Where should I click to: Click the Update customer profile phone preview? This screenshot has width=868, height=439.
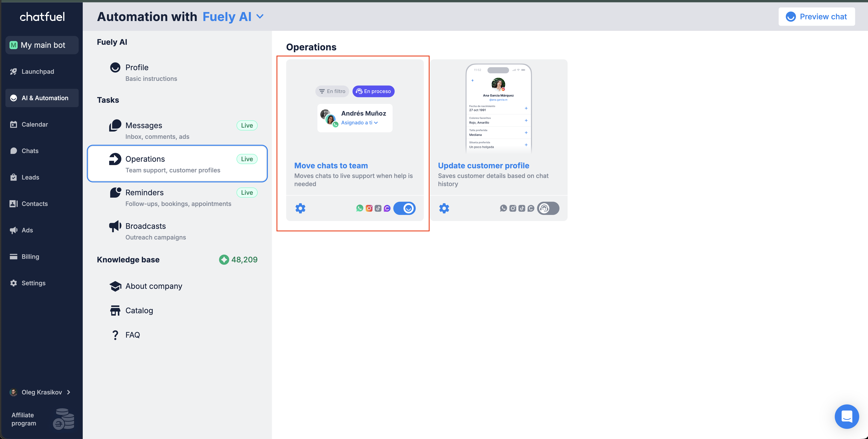pos(498,108)
